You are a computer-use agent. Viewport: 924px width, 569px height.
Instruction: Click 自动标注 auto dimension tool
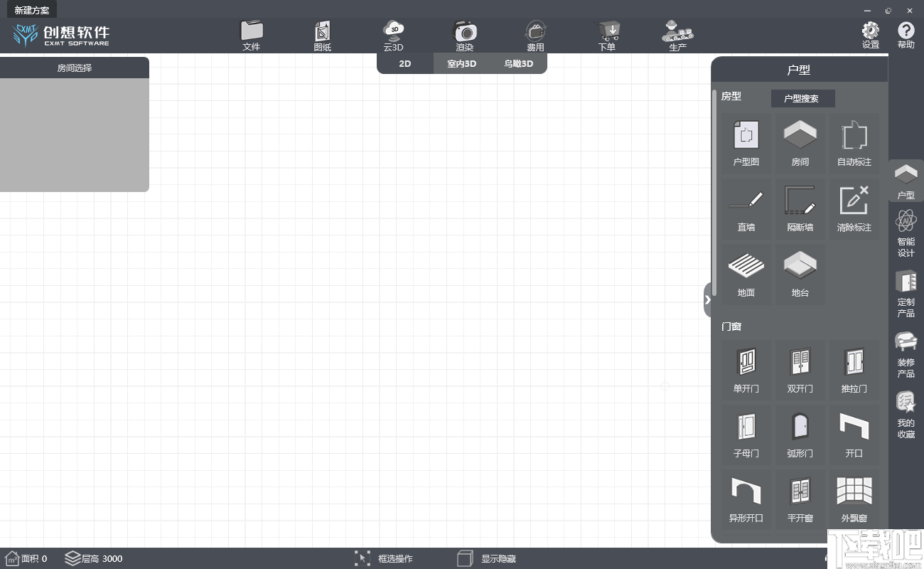[x=854, y=144]
